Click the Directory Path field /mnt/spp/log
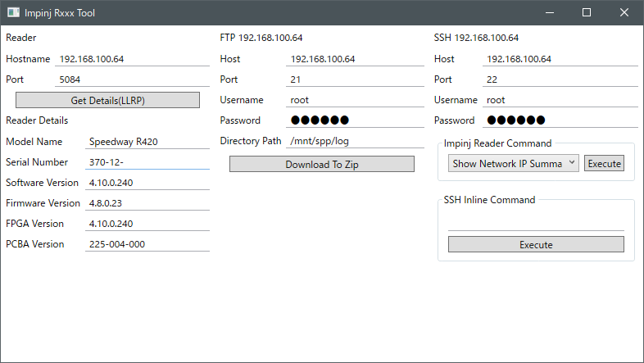Viewport: 644px width, 363px height. tap(355, 141)
